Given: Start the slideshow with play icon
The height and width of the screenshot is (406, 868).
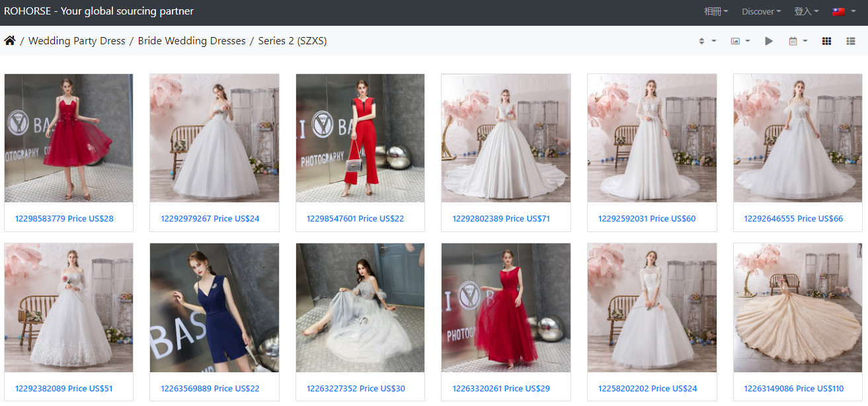Looking at the screenshot, I should tap(769, 41).
